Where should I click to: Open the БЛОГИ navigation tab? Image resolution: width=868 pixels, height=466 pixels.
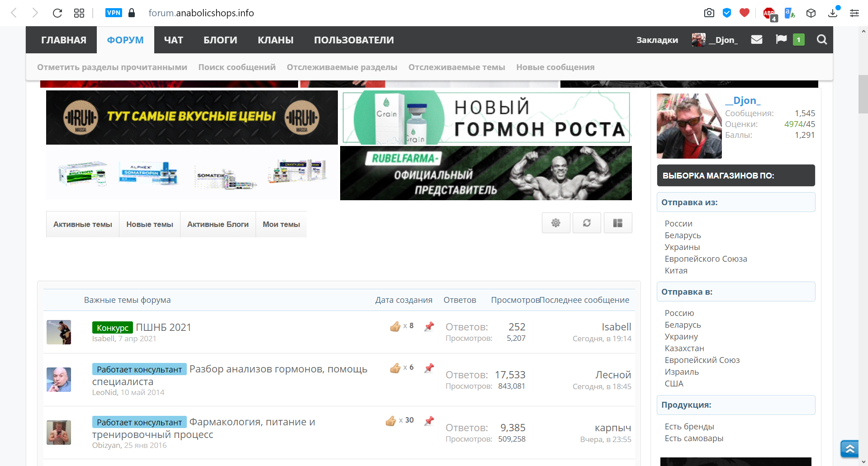220,40
